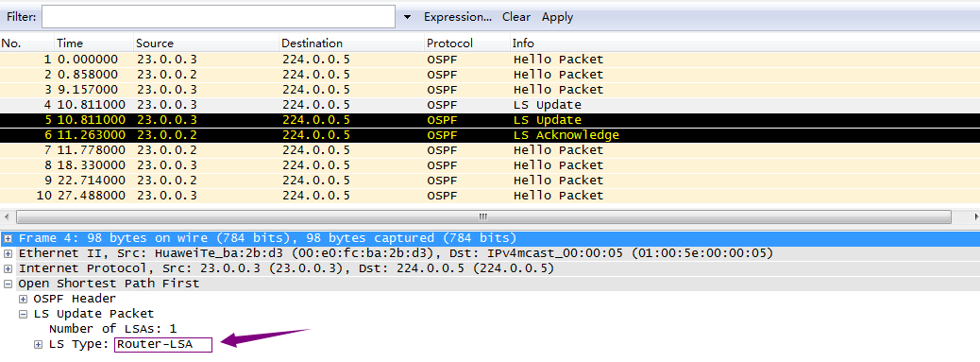The image size is (980, 362).
Task: Open the filter history dropdown arrow
Action: (408, 17)
